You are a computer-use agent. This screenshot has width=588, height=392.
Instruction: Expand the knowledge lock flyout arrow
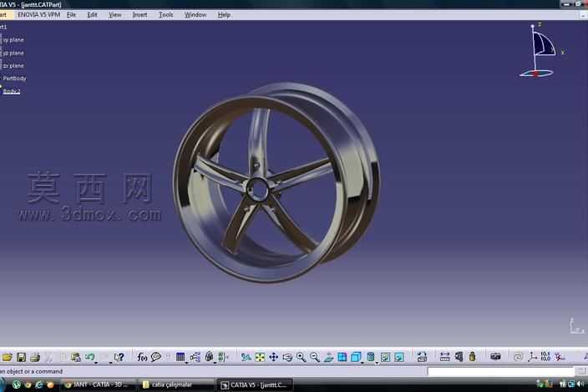click(215, 363)
